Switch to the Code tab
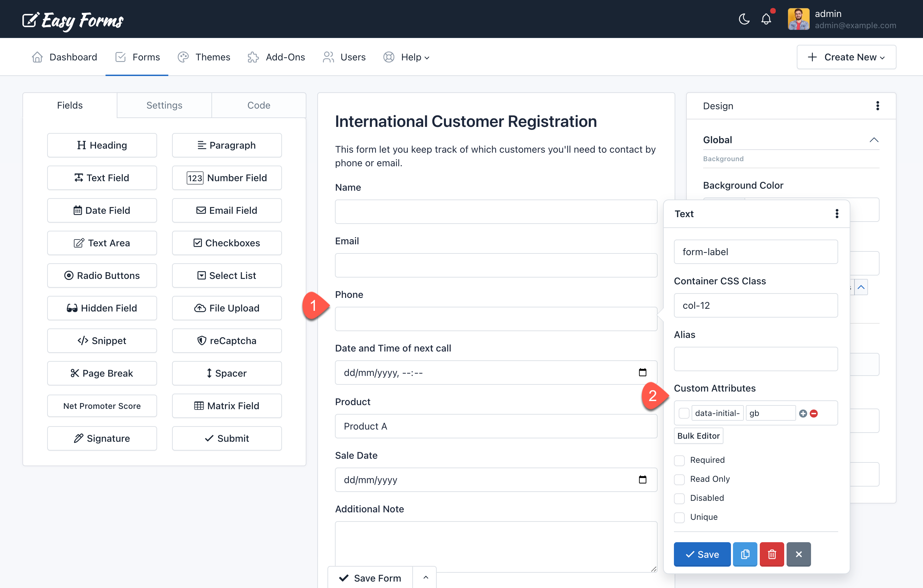 point(259,105)
